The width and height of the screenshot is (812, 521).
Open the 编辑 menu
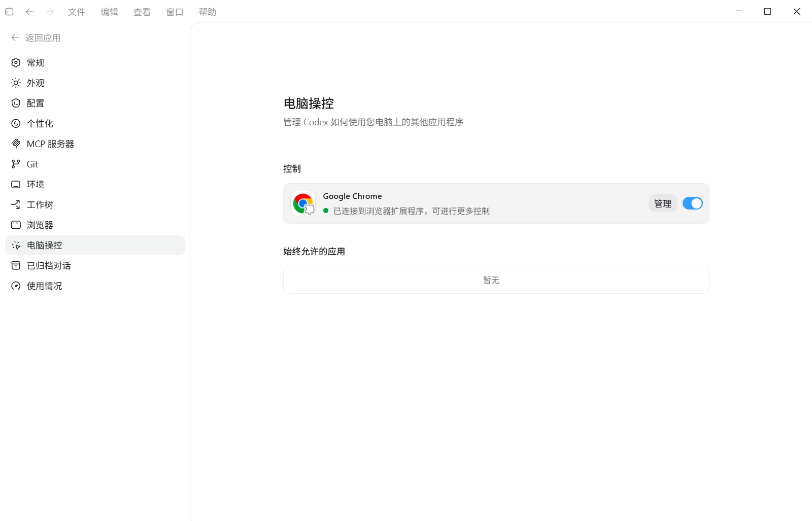[x=109, y=12]
